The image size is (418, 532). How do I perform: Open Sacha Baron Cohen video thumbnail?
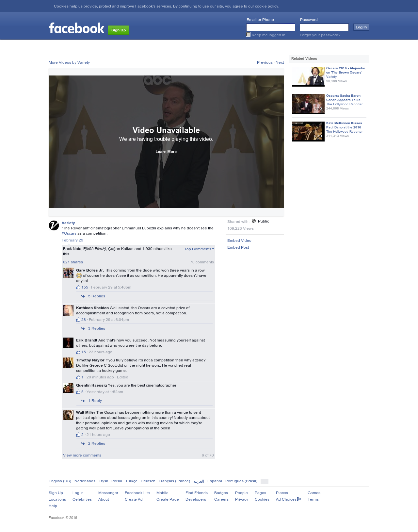tap(308, 104)
